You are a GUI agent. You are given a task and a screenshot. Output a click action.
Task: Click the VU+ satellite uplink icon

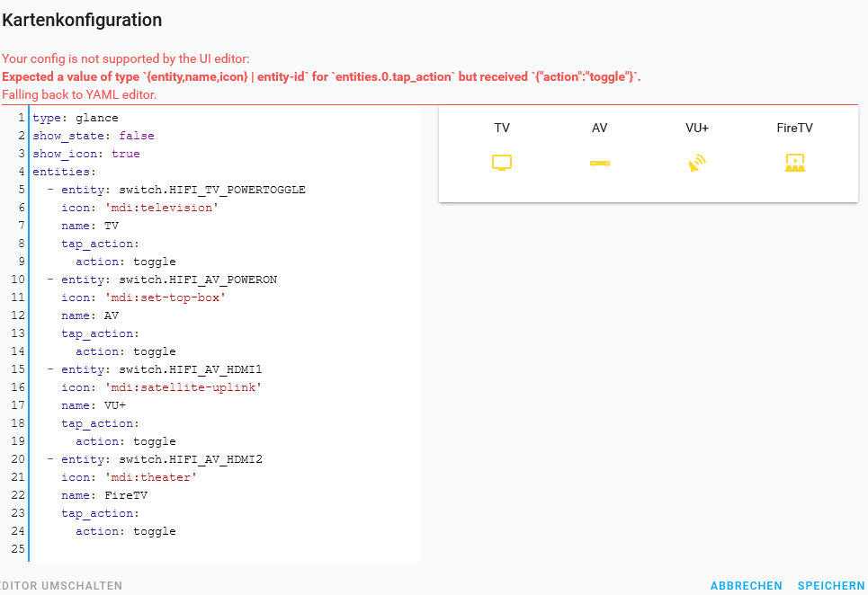coord(697,163)
